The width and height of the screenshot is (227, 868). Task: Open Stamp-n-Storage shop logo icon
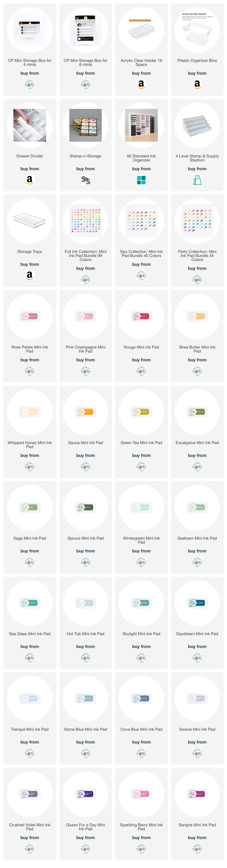(x=86, y=180)
